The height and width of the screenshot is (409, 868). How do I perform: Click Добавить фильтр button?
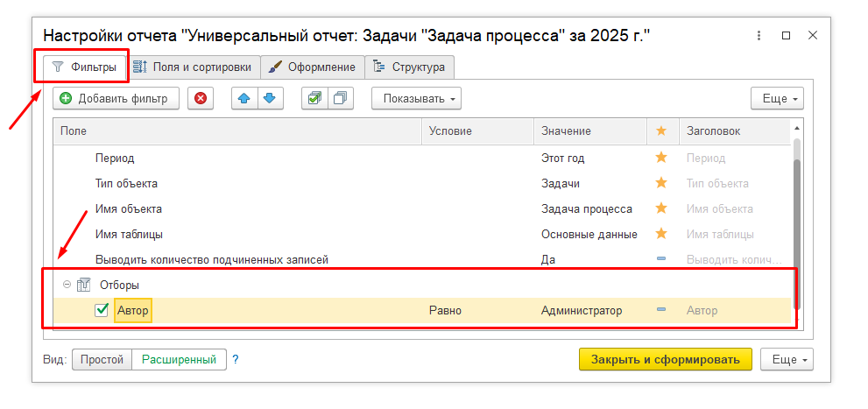click(116, 98)
